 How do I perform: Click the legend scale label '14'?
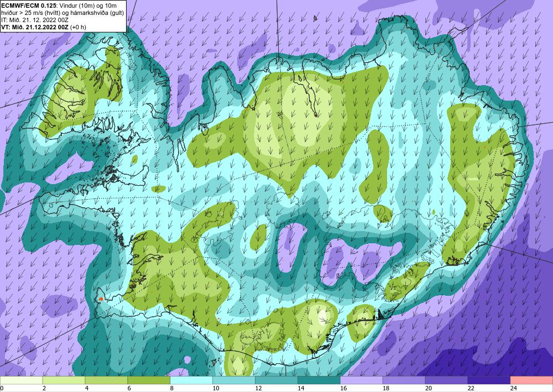301,389
